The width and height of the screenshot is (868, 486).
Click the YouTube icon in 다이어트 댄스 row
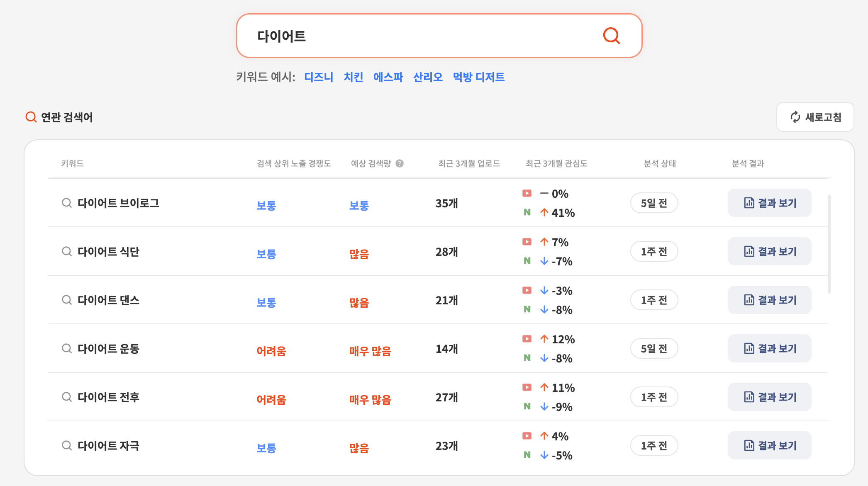point(527,290)
